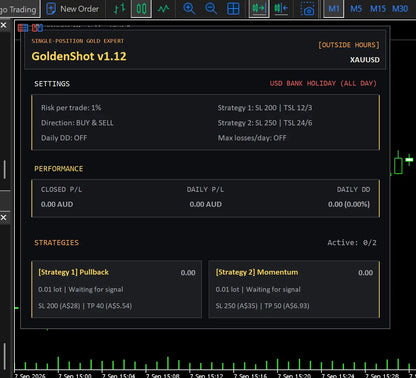Click the '2 Sep 15:16' time axis label
Viewport: 416px width, 378px height.
click(250, 376)
